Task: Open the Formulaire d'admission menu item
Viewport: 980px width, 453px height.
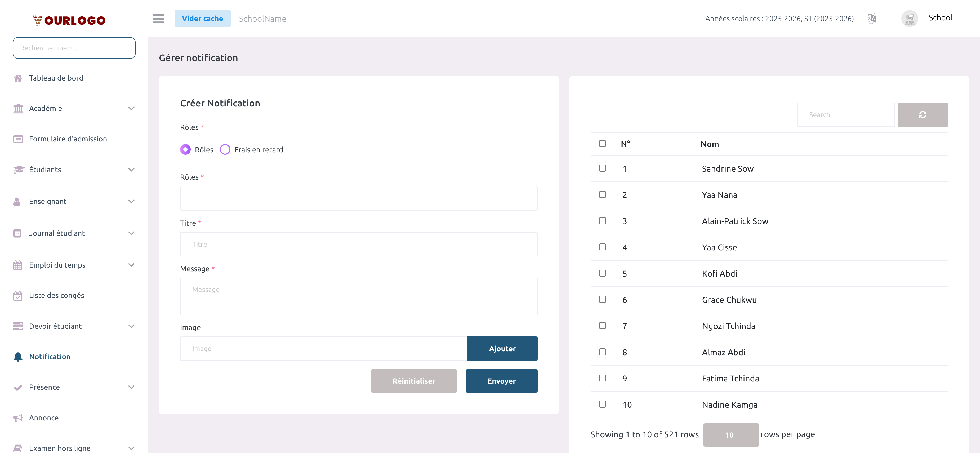Action: [x=68, y=139]
